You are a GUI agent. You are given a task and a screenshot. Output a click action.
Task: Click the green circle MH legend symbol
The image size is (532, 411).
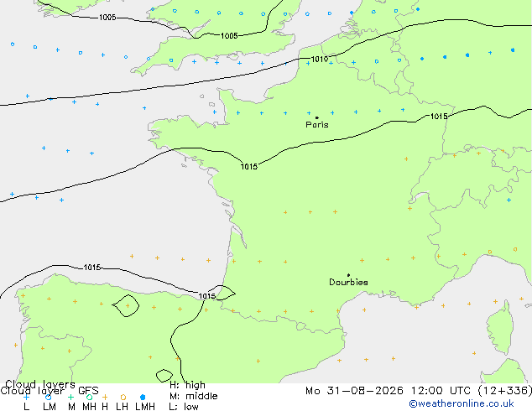89,397
